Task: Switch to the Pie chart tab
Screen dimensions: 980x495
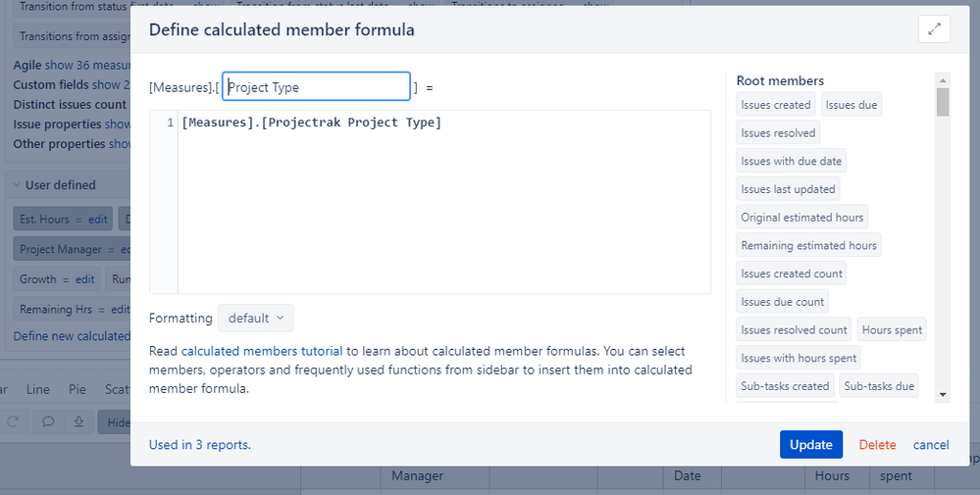Action: point(77,389)
